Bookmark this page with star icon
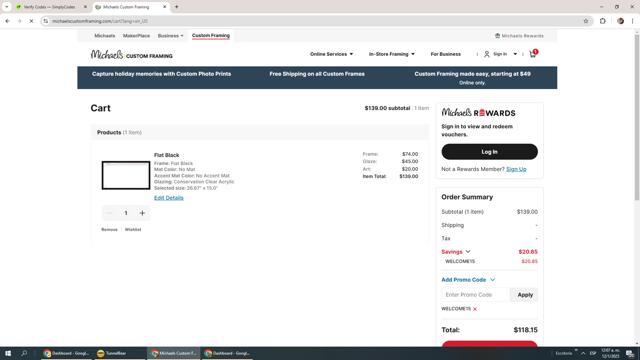This screenshot has height=360, width=640. click(x=586, y=21)
